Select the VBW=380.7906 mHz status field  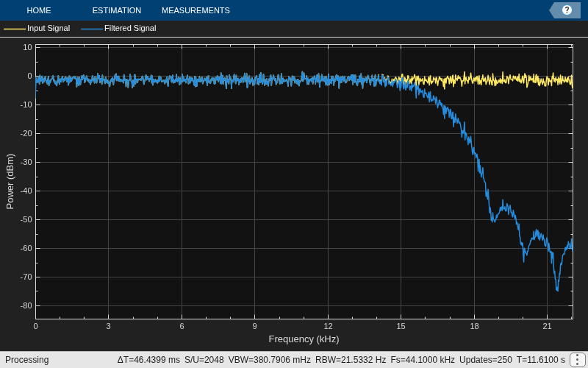[x=269, y=360]
